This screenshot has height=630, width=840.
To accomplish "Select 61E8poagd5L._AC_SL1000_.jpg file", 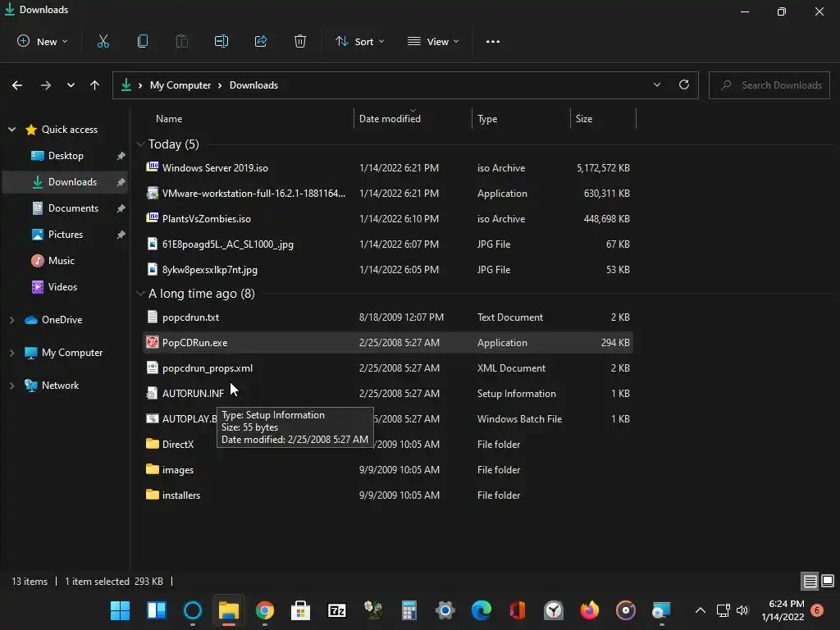I will [388, 244].
